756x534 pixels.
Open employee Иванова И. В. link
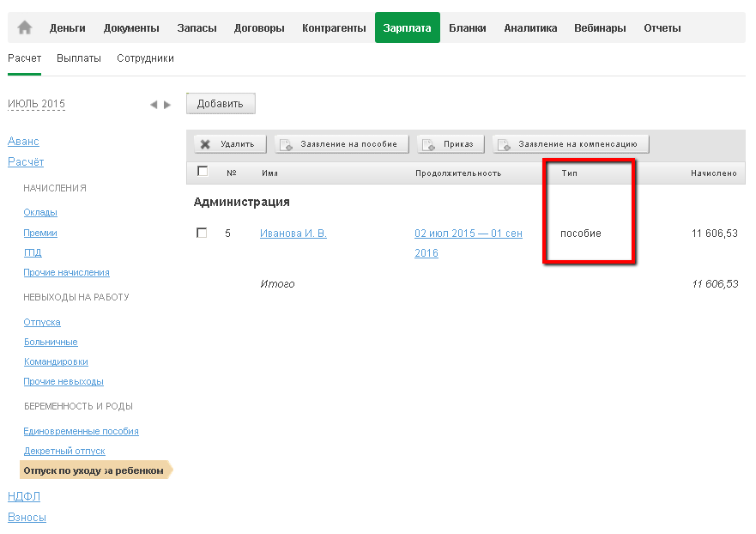coord(293,234)
